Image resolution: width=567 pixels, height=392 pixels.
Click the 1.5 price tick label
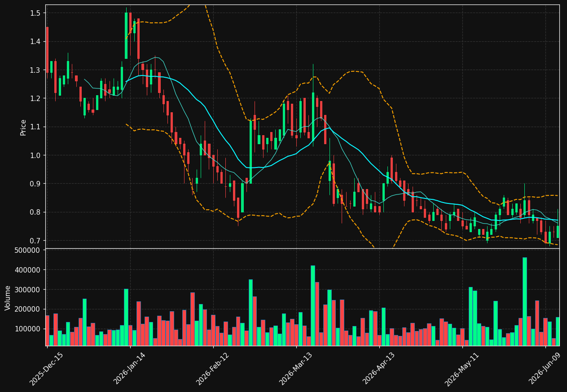(x=35, y=13)
